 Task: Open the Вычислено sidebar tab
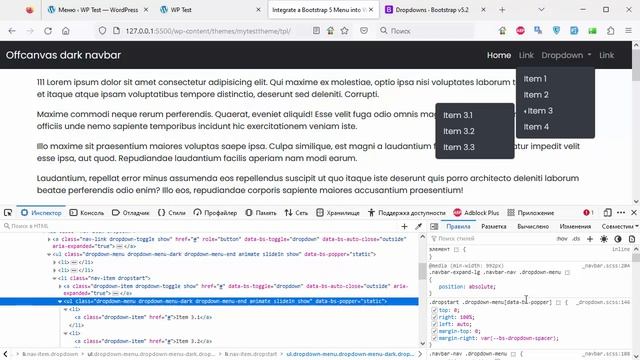(533, 226)
